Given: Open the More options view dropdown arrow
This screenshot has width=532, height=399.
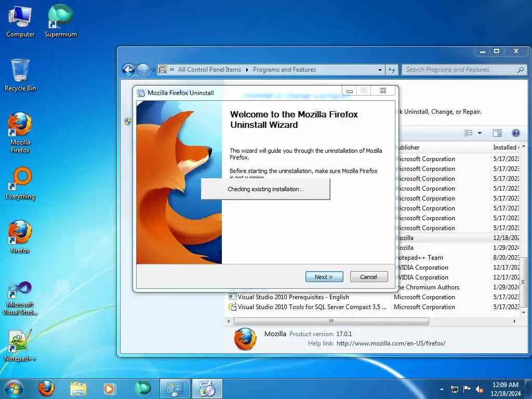Looking at the screenshot, I should coord(480,133).
